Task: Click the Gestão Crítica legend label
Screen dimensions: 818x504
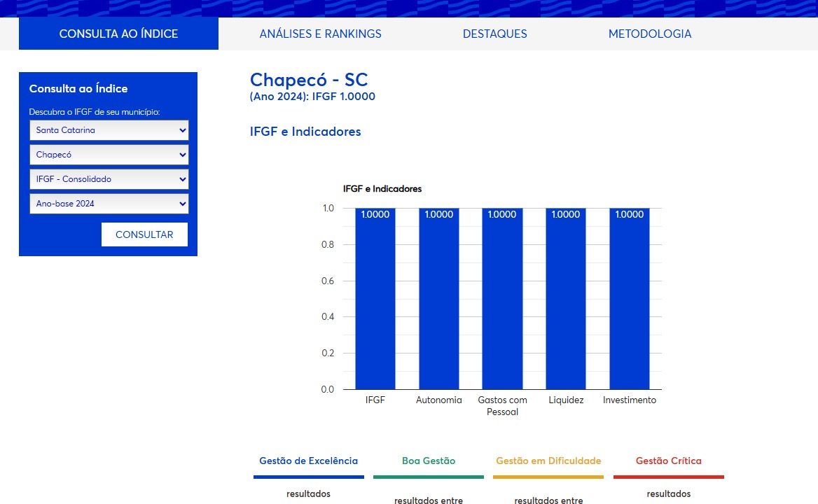Action: [x=668, y=461]
